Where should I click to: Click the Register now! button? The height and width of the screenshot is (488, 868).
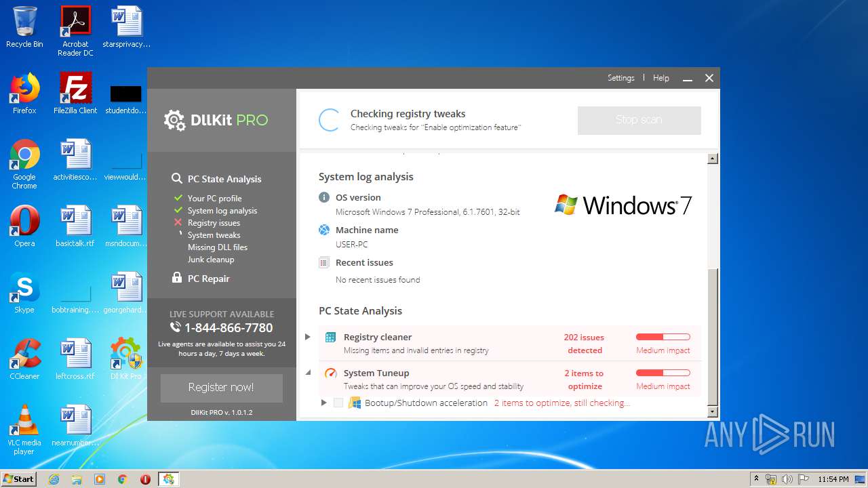tap(221, 388)
